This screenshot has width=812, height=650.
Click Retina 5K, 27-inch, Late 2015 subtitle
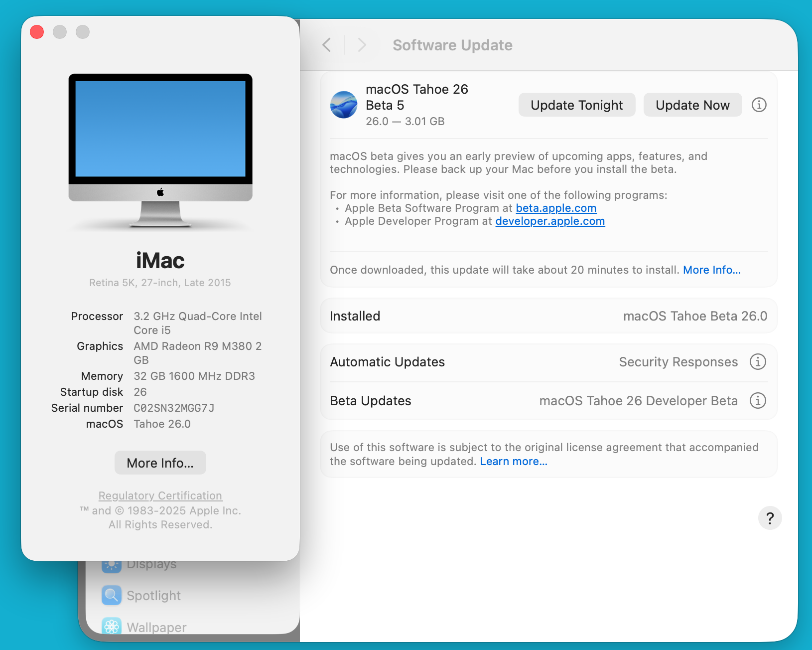click(x=160, y=283)
